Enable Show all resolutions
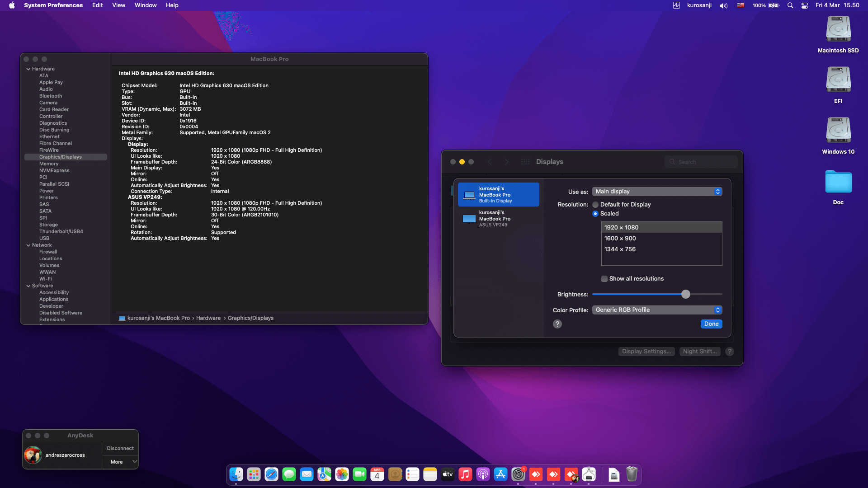 click(604, 279)
